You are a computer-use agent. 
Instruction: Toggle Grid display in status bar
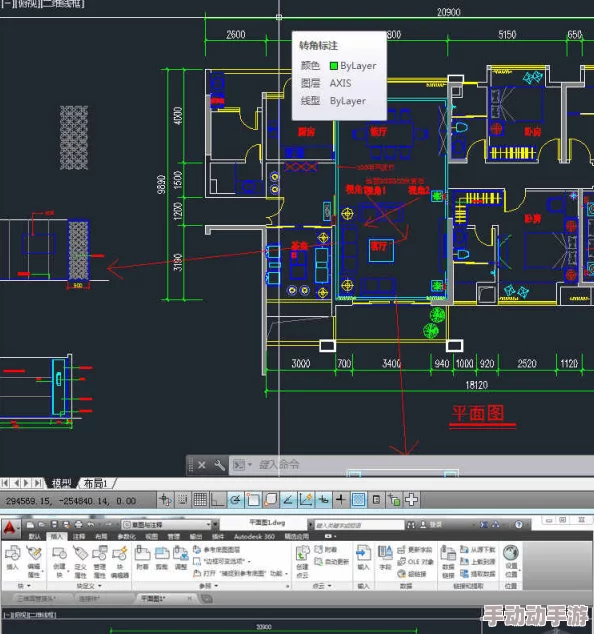tap(200, 500)
